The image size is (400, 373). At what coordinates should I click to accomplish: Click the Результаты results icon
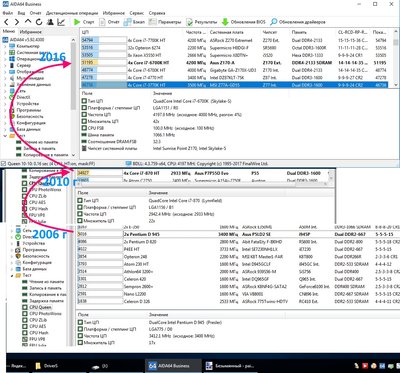click(x=190, y=22)
